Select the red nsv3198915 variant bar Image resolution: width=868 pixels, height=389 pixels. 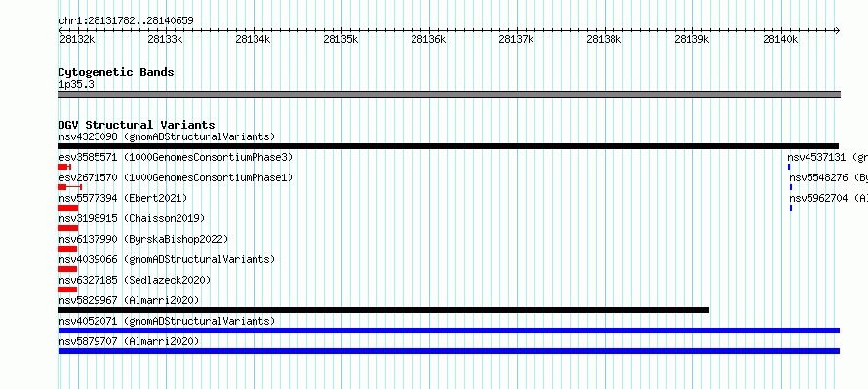click(x=68, y=228)
